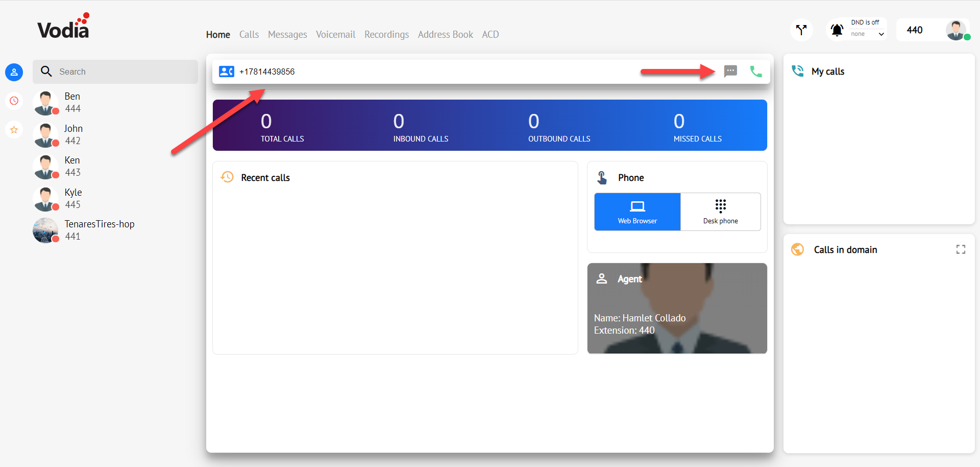Open the user profile avatar

click(x=956, y=30)
